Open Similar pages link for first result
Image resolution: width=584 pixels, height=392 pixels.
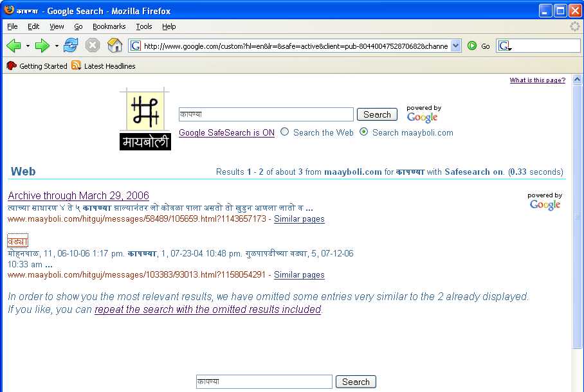(x=299, y=219)
